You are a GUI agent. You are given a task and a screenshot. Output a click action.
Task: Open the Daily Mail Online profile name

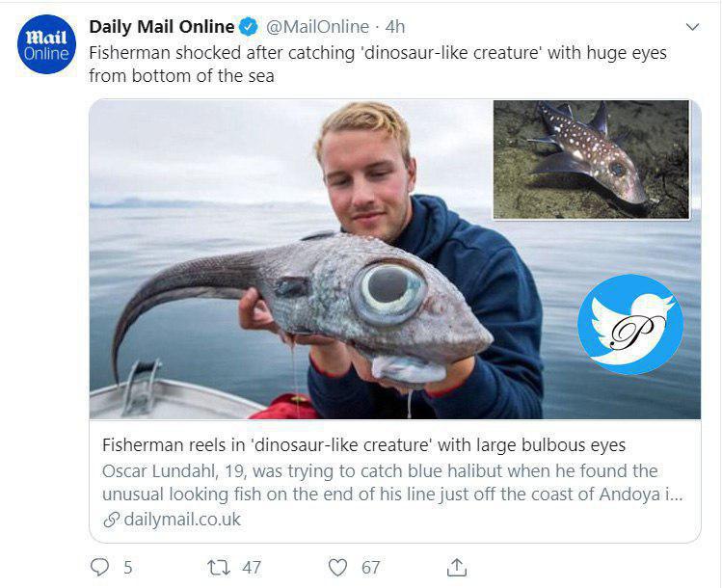click(161, 27)
